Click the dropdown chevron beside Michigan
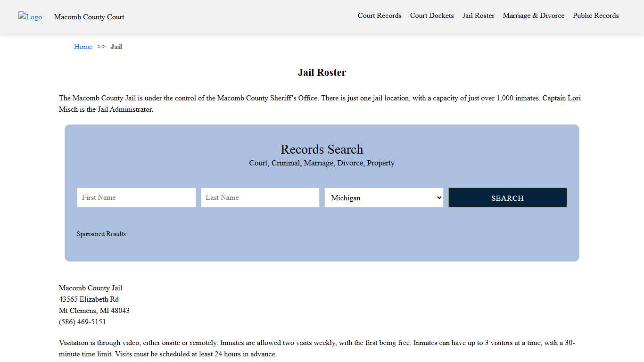This screenshot has height=362, width=644. (x=438, y=197)
